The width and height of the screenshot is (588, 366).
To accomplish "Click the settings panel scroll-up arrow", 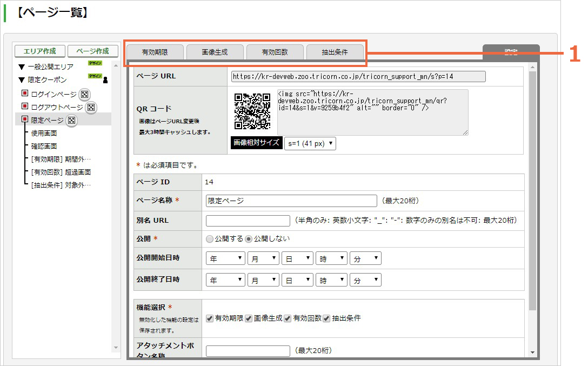I will 532,67.
